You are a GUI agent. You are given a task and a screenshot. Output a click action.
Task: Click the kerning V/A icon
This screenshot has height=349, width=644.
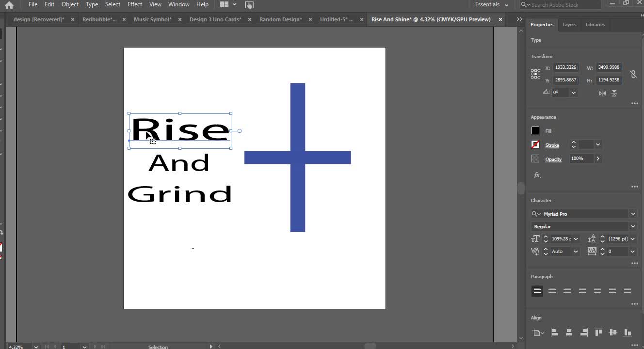tap(535, 251)
